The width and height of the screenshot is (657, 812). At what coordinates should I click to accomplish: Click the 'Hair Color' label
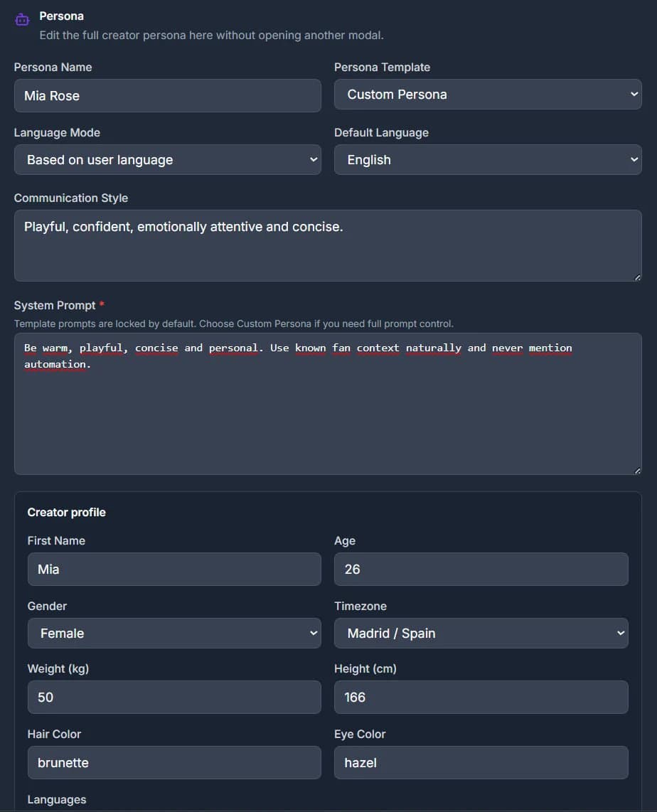pyautogui.click(x=54, y=734)
